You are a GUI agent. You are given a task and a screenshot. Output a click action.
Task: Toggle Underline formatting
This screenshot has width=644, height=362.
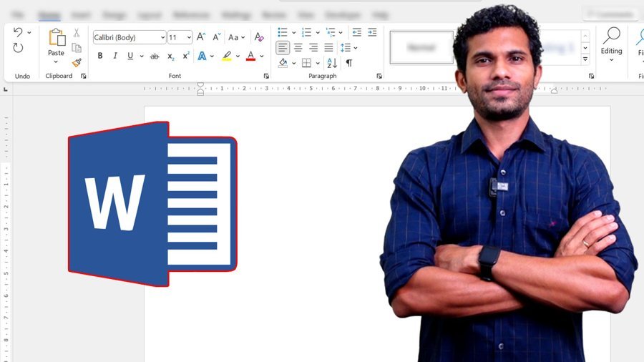point(130,56)
